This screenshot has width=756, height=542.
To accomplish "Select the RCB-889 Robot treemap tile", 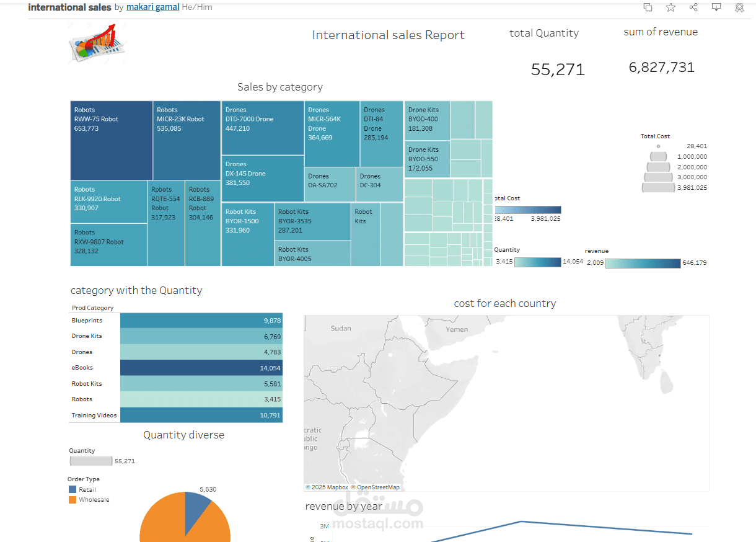I will tap(203, 224).
